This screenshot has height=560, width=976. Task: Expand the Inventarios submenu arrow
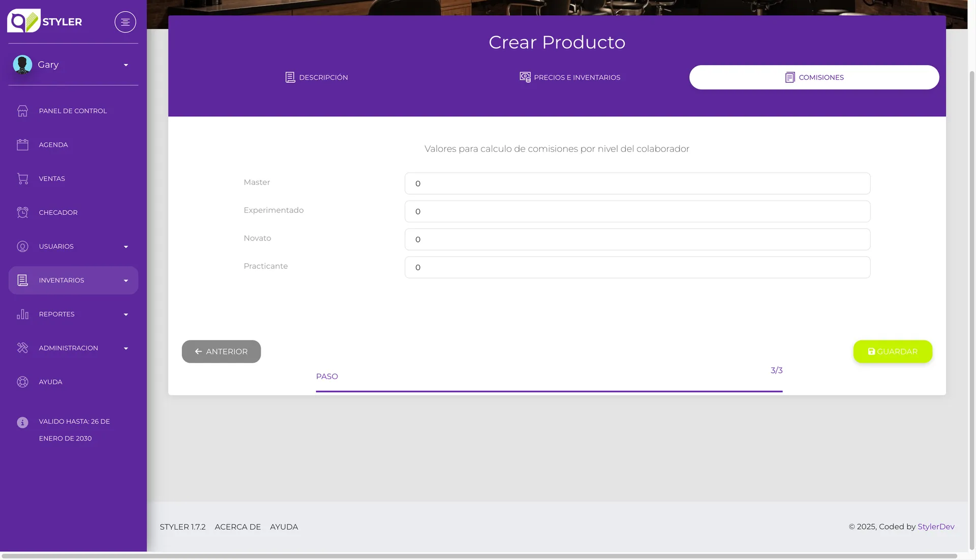[x=126, y=281]
